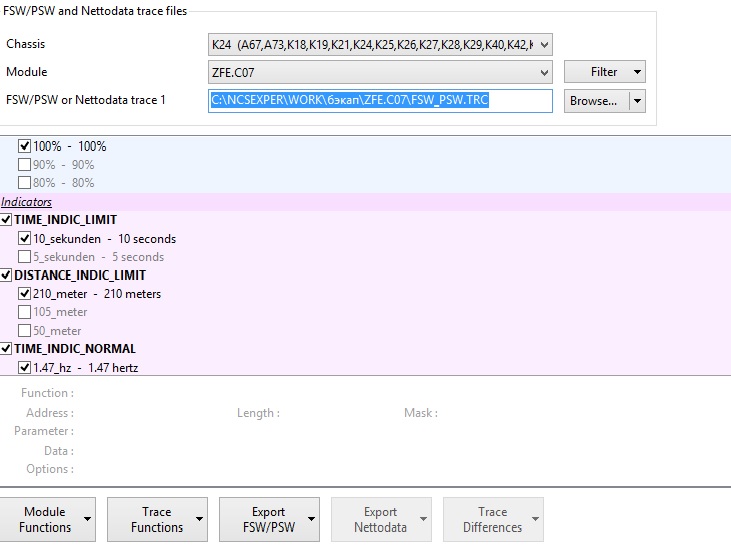Open the Browse button's dropdown arrow

[636, 101]
